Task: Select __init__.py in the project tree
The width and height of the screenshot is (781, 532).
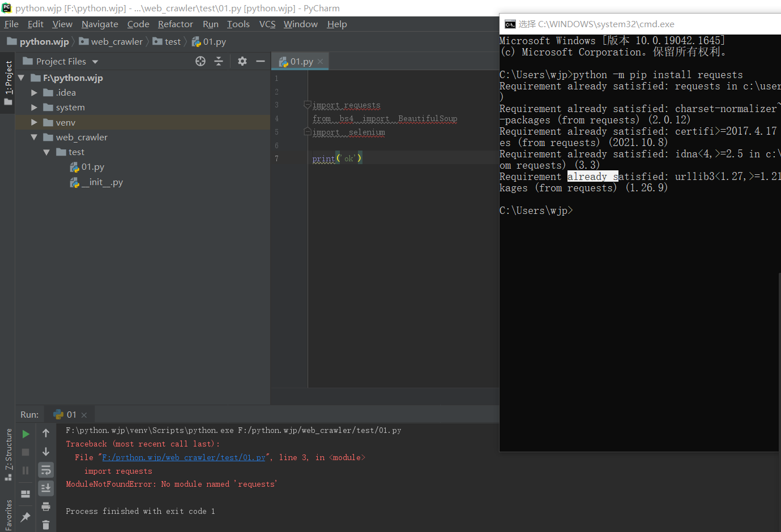Action: pyautogui.click(x=102, y=182)
